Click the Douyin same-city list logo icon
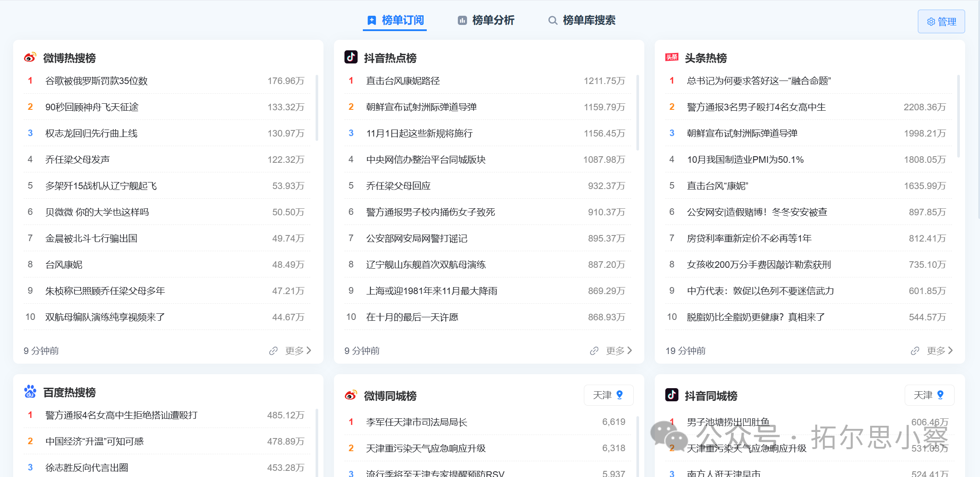Screen dimensions: 980x477 click(671, 395)
